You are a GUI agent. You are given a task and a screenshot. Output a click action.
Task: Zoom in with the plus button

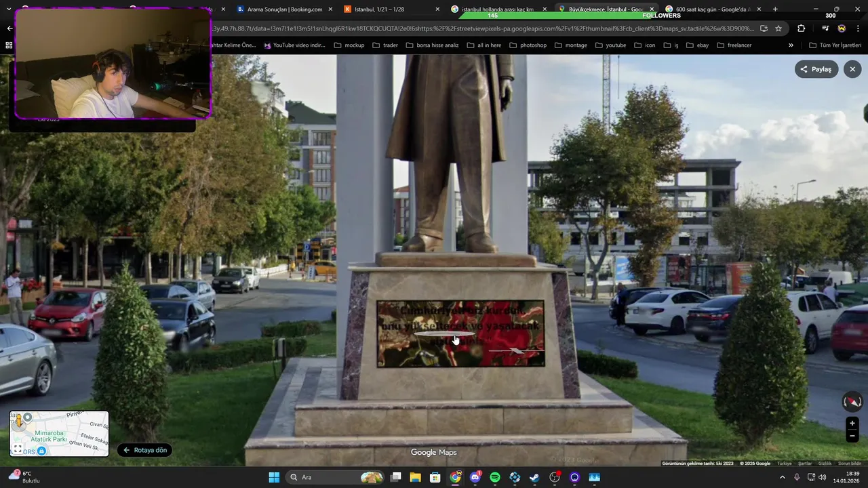(852, 424)
